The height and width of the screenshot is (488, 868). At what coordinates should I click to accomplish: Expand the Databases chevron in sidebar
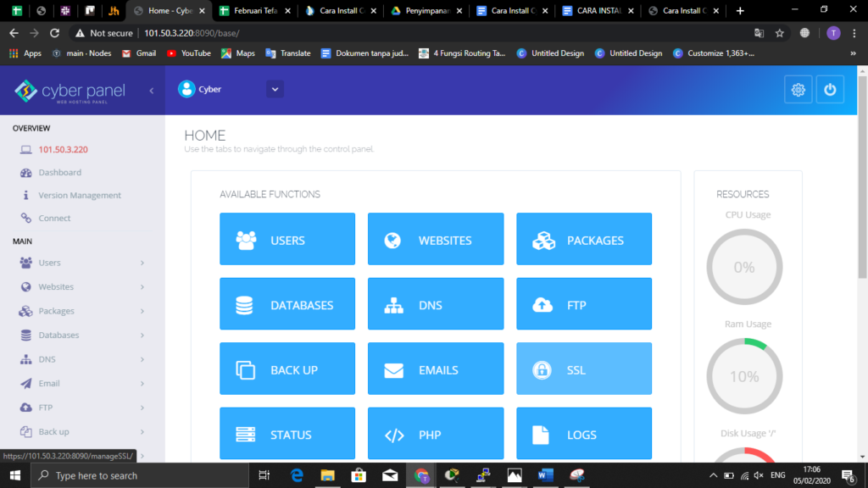[x=142, y=335]
